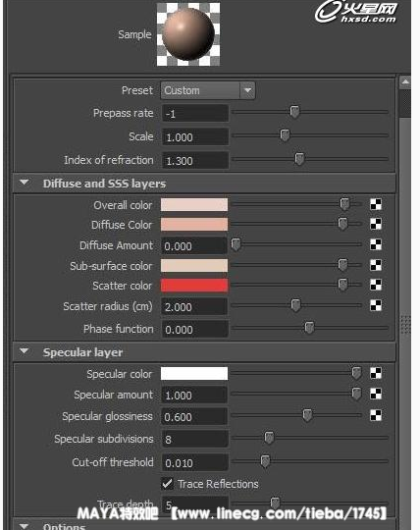Click texture map icon for Scatter radius

point(376,305)
